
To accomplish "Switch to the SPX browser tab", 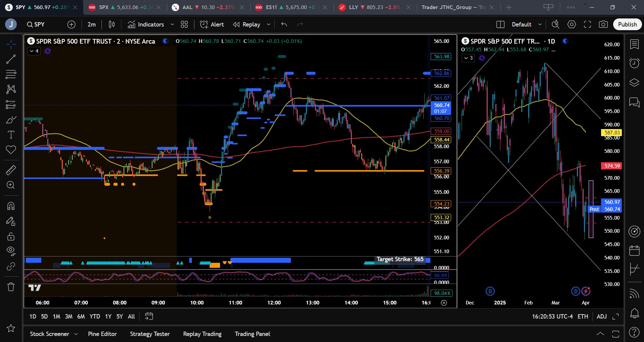I will coord(124,7).
